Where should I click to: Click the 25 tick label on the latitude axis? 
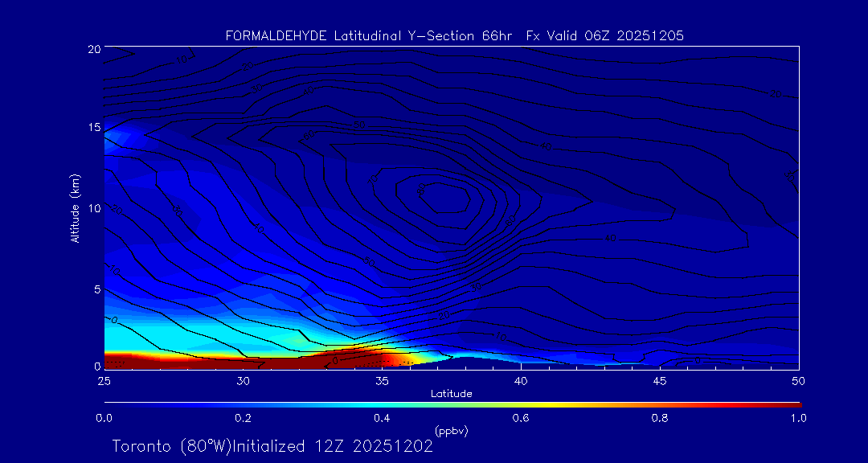click(x=104, y=379)
